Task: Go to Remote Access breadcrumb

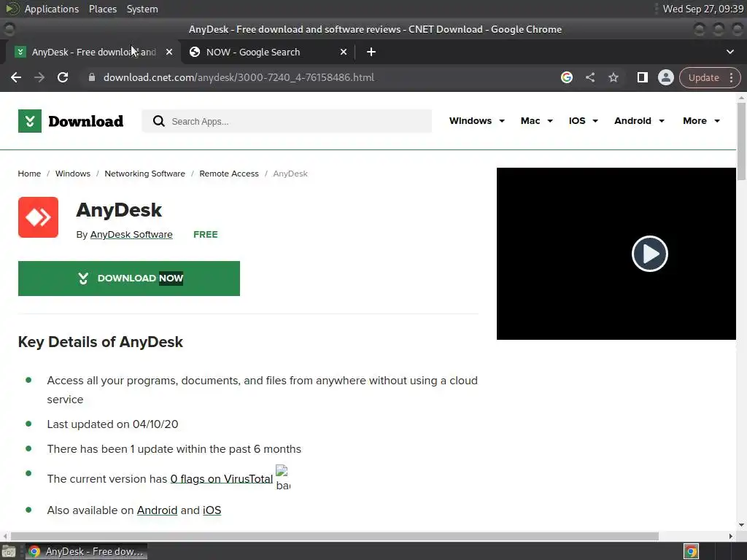Action: click(x=229, y=174)
